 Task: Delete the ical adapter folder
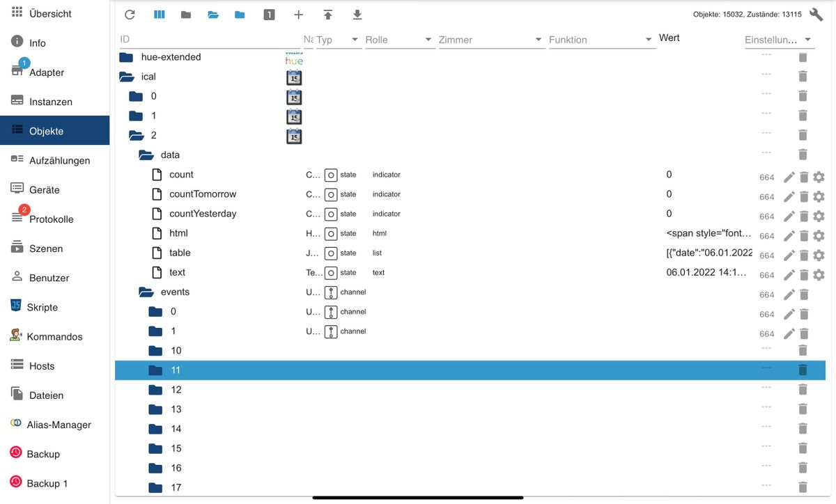click(x=803, y=77)
